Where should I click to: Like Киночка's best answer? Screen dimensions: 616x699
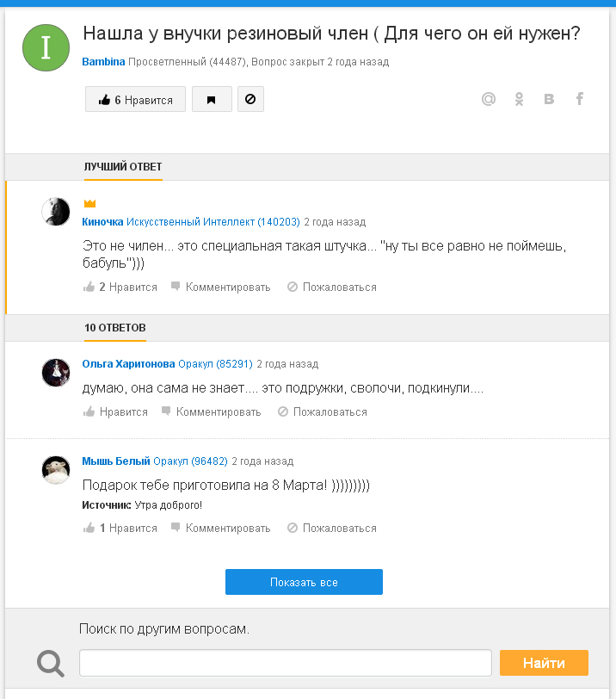point(120,287)
